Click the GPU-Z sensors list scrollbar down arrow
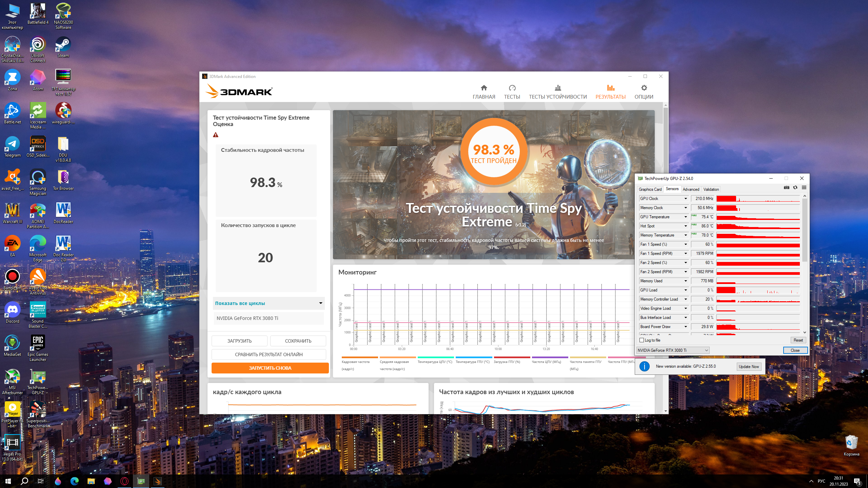Image resolution: width=868 pixels, height=488 pixels. [805, 332]
